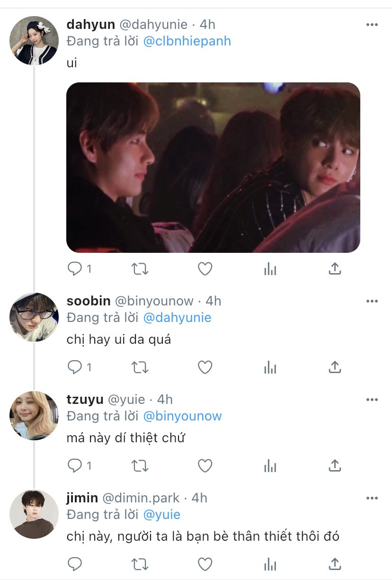The height and width of the screenshot is (580, 392).
Task: Like tzuyu's "má này dí thiệt chứ" reply
Action: click(205, 466)
